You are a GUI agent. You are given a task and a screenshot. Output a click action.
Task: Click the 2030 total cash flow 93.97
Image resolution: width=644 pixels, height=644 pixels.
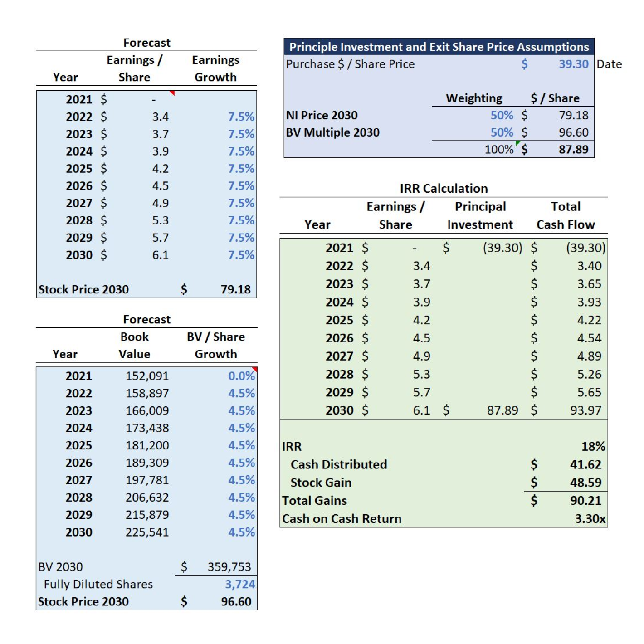coord(585,410)
